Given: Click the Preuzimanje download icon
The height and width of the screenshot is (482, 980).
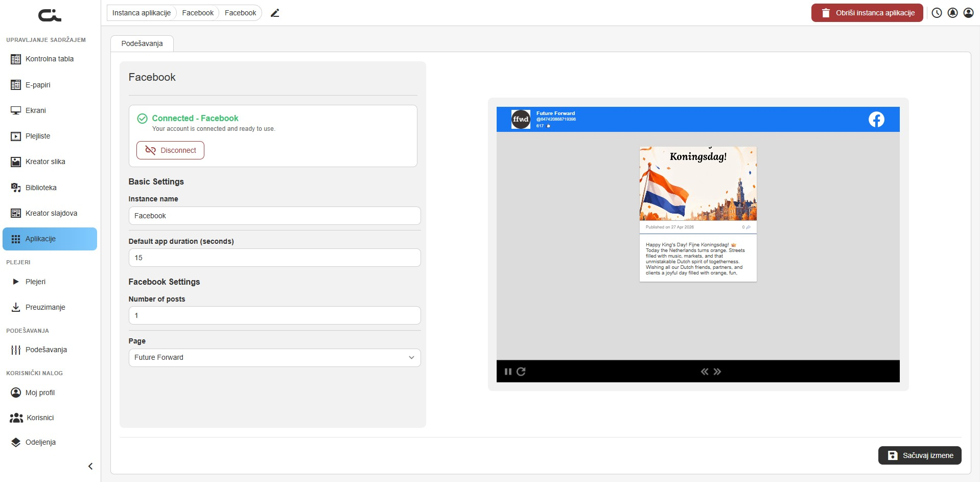Looking at the screenshot, I should click(x=16, y=307).
